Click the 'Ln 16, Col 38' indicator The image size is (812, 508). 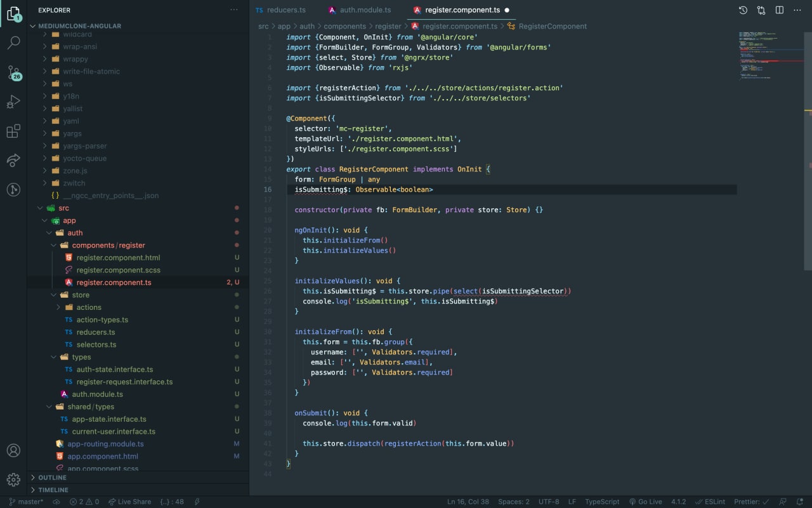click(468, 502)
